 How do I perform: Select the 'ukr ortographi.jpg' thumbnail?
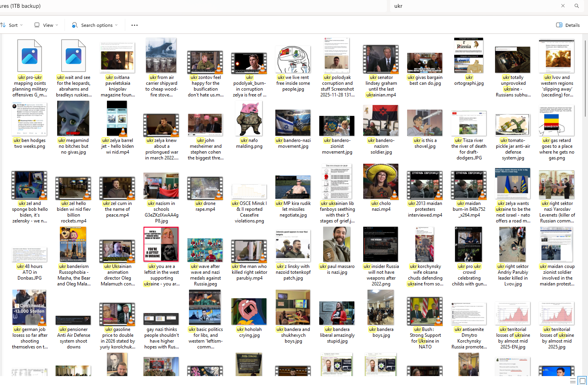[469, 55]
